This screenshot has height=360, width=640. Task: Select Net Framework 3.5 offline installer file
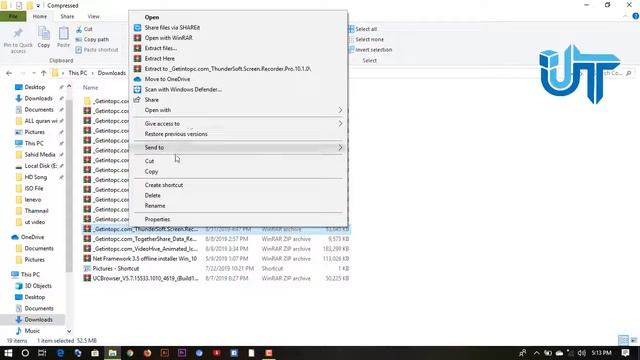pyautogui.click(x=216, y=258)
